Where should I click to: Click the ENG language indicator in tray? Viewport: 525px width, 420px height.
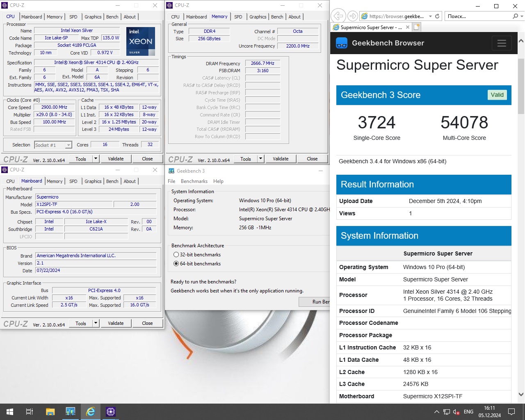468,412
